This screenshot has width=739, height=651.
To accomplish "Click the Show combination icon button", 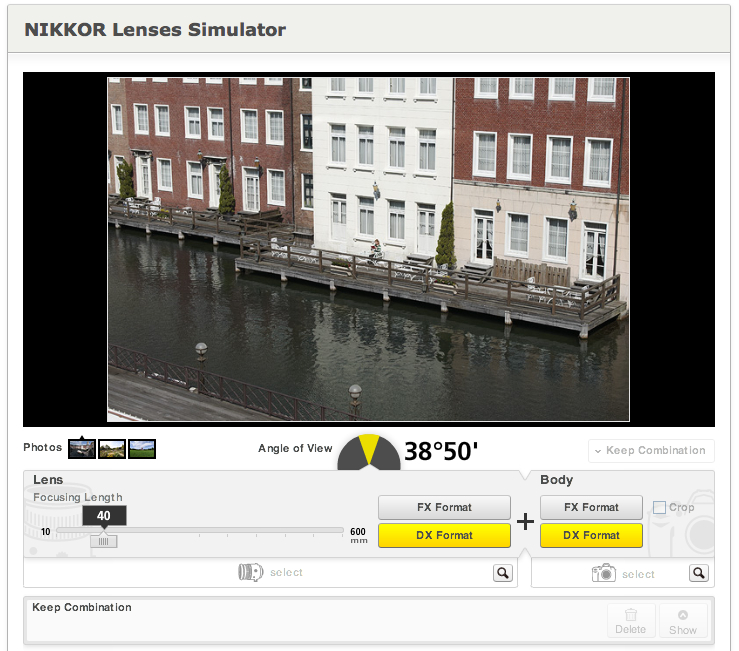I will pos(683,620).
